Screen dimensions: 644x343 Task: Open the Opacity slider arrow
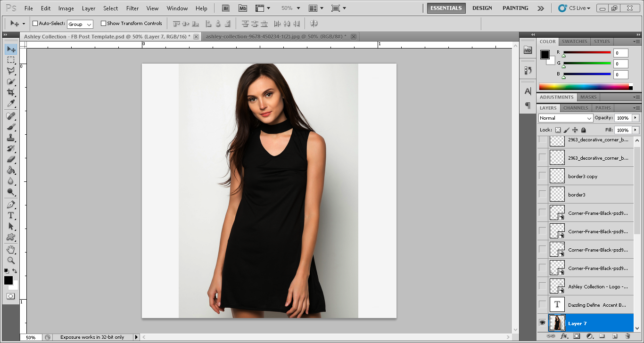[636, 118]
